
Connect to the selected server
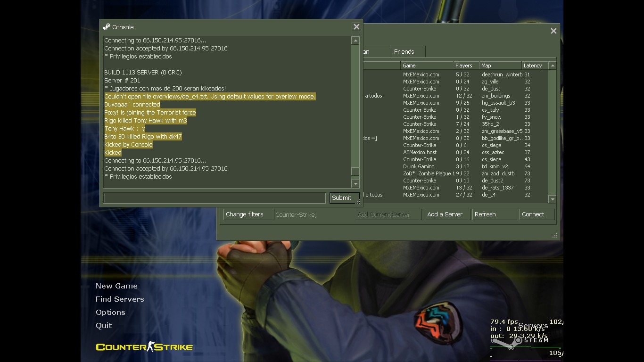point(537,214)
